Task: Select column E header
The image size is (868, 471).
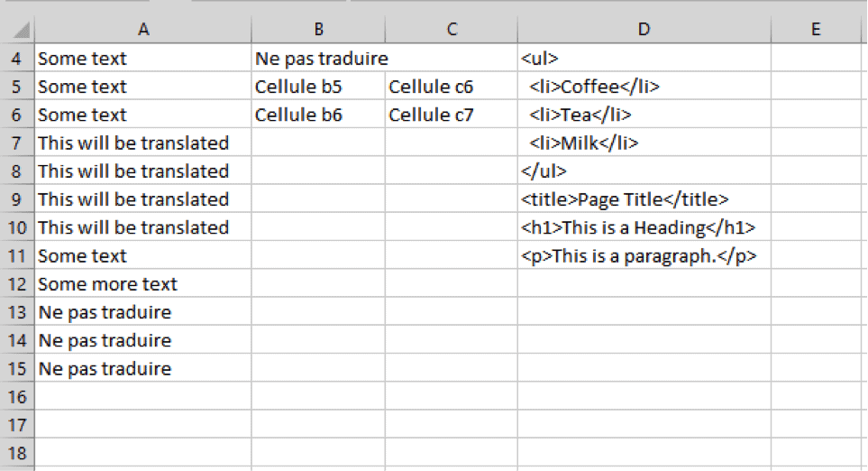Action: pos(816,29)
